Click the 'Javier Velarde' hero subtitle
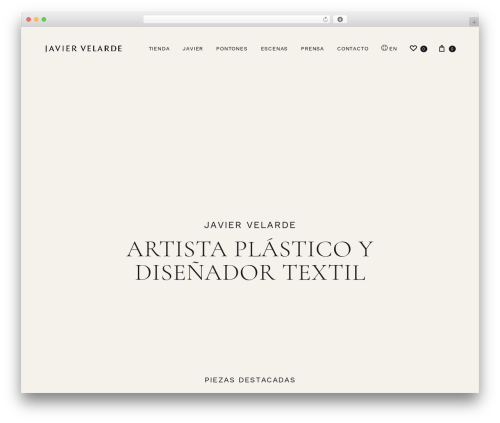This screenshot has height=423, width=500. 250,225
